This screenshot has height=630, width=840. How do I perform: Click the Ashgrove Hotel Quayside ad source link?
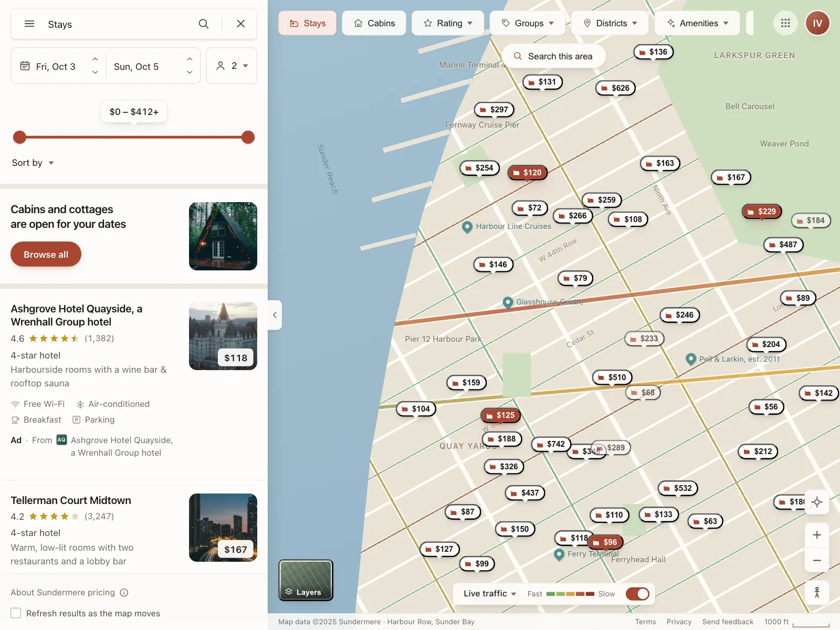(122, 446)
